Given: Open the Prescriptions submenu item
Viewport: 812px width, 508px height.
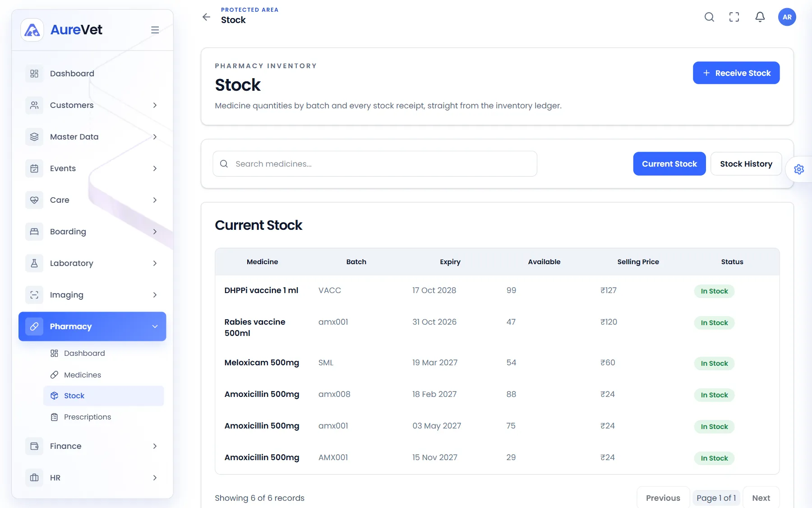Looking at the screenshot, I should pyautogui.click(x=103, y=417).
